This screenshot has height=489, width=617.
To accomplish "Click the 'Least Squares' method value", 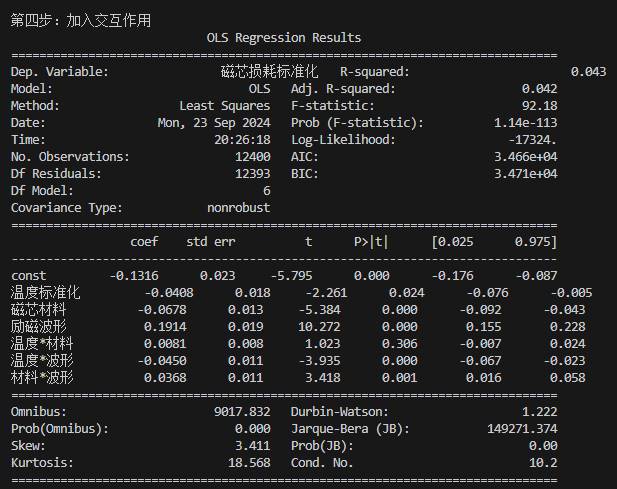I will pos(224,105).
